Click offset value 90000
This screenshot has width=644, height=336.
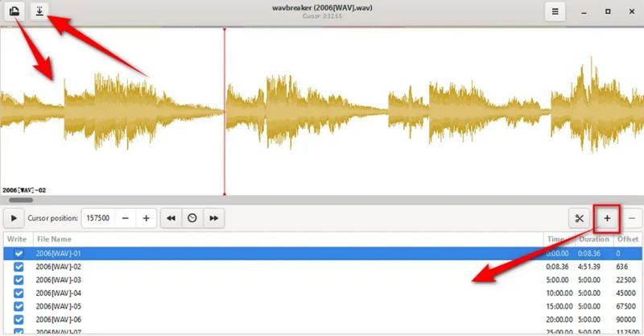(626, 319)
